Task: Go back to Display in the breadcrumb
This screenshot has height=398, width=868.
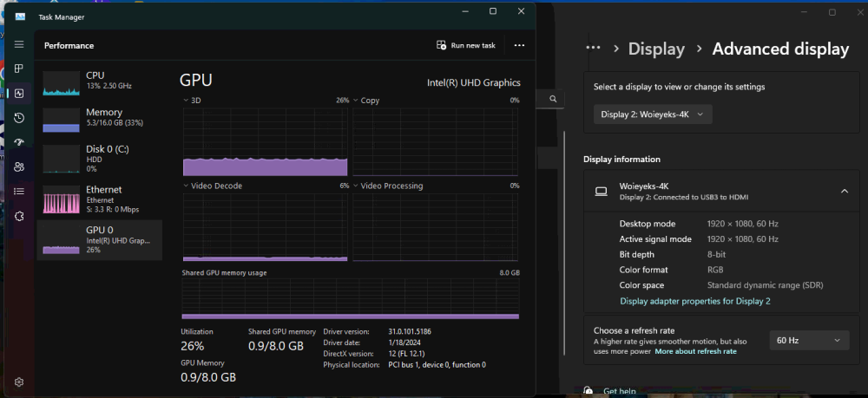Action: [656, 49]
